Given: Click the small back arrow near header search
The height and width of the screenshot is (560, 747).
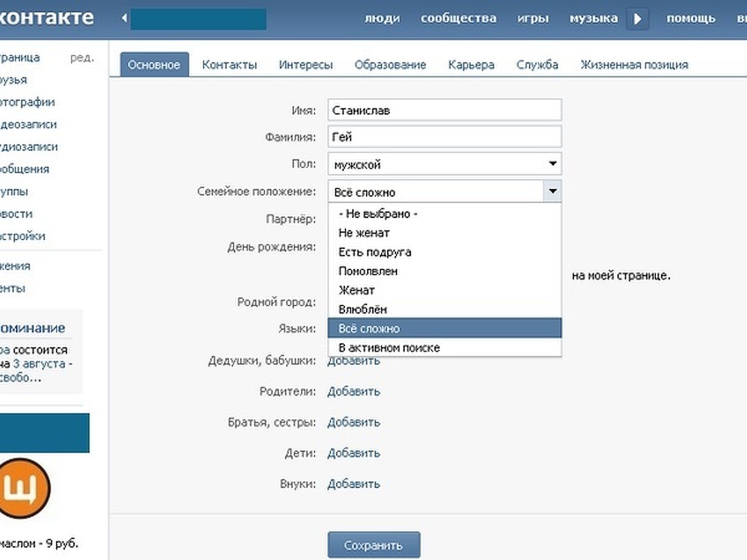Looking at the screenshot, I should click(x=124, y=18).
